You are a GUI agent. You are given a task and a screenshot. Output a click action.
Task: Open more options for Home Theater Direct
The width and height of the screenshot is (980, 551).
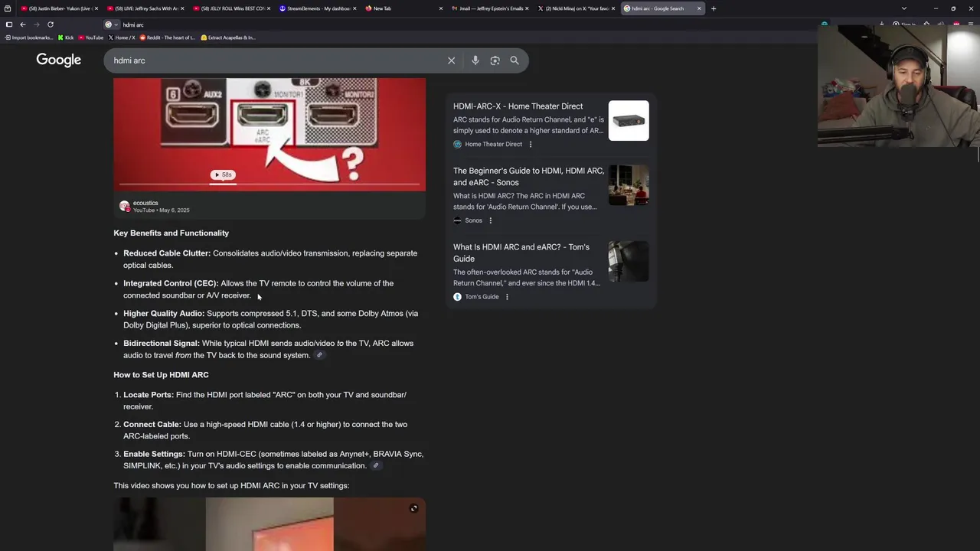point(530,144)
